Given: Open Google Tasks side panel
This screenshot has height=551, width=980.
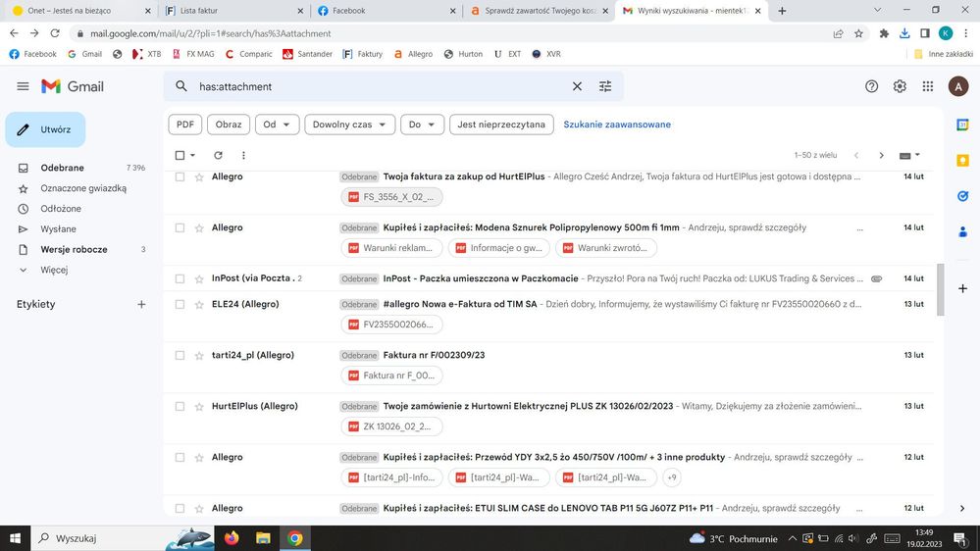Looking at the screenshot, I should pyautogui.click(x=962, y=196).
